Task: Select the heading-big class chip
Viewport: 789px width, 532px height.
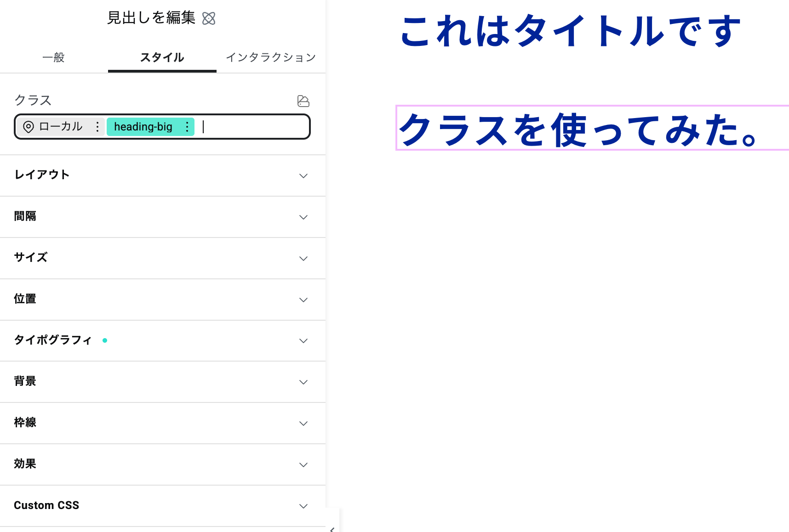Action: click(x=143, y=127)
